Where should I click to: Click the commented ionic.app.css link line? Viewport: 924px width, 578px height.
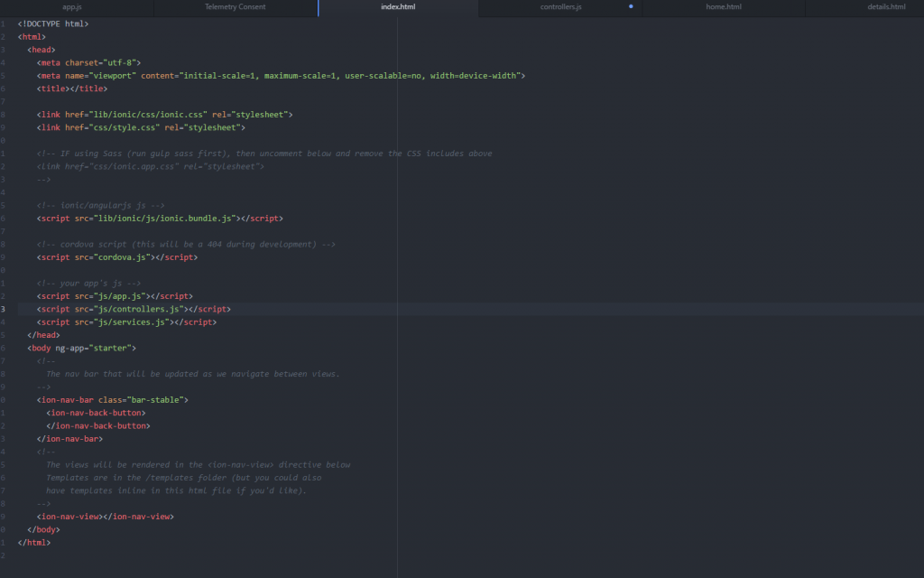151,166
